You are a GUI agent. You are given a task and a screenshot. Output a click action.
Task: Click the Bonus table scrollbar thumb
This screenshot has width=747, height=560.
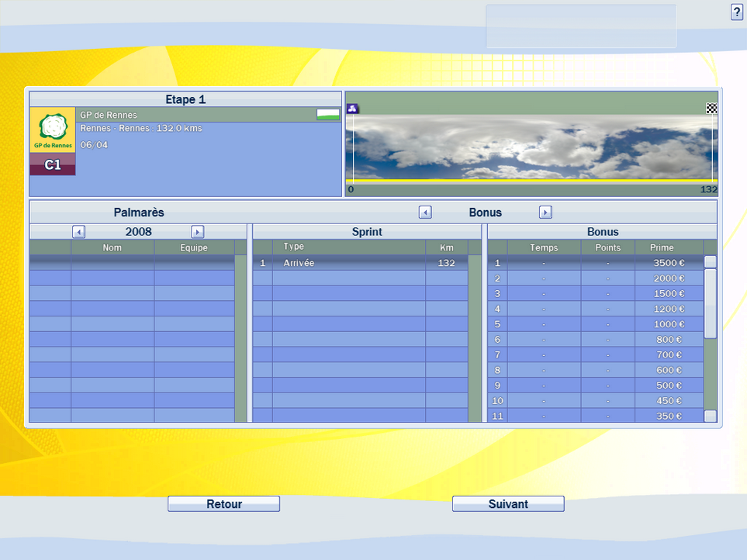[x=711, y=304]
